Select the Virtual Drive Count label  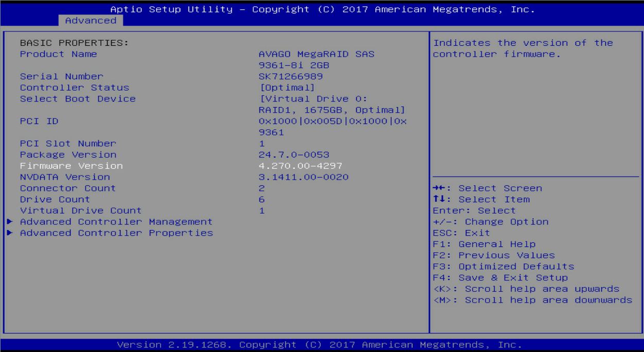tap(81, 210)
